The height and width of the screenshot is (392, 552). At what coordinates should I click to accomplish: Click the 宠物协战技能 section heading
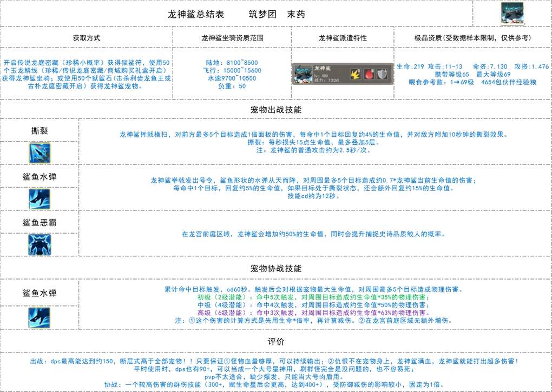click(276, 269)
